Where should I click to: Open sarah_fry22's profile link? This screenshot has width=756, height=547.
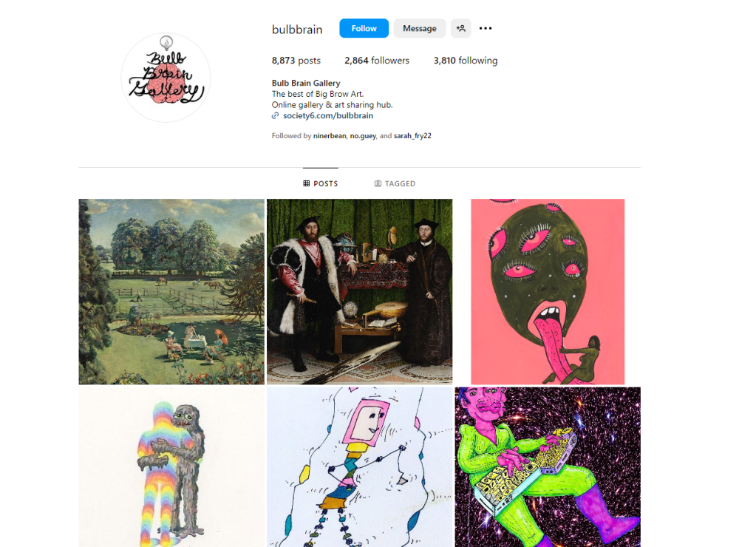[x=412, y=136]
